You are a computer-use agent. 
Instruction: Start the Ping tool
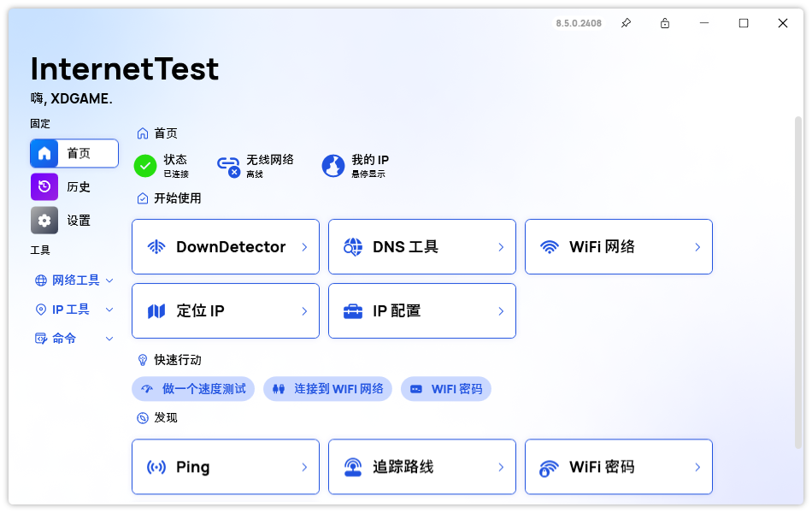tap(225, 467)
